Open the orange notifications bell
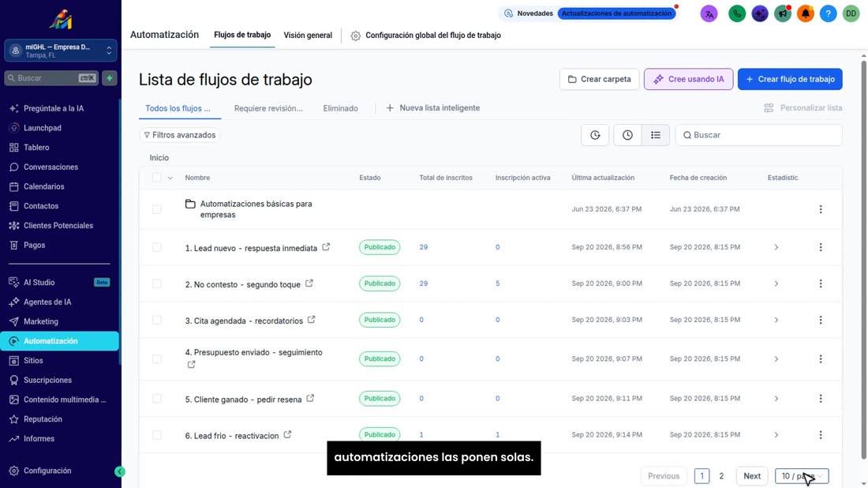This screenshot has height=488, width=868. 806,13
